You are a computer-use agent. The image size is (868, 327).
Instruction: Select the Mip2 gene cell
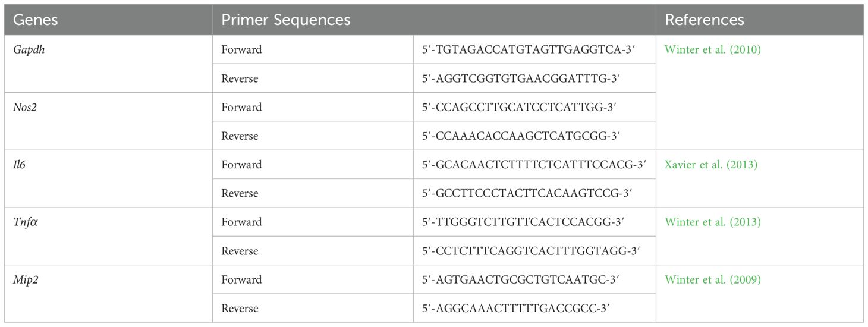click(x=108, y=294)
